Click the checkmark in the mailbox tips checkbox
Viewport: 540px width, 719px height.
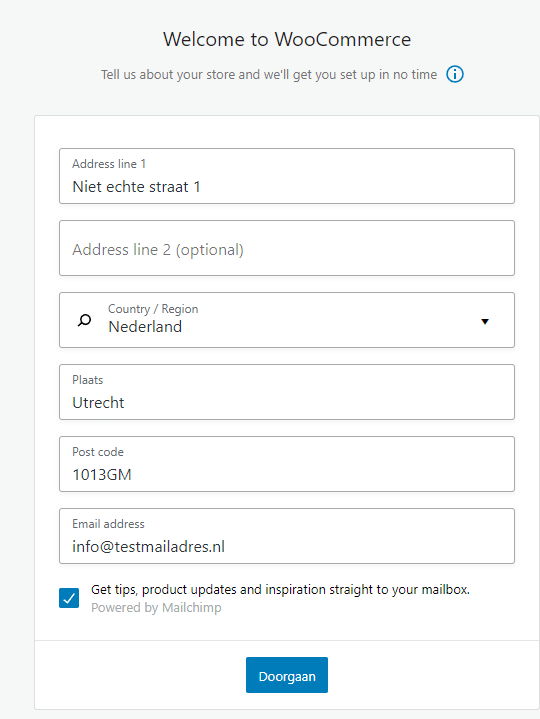[x=69, y=598]
